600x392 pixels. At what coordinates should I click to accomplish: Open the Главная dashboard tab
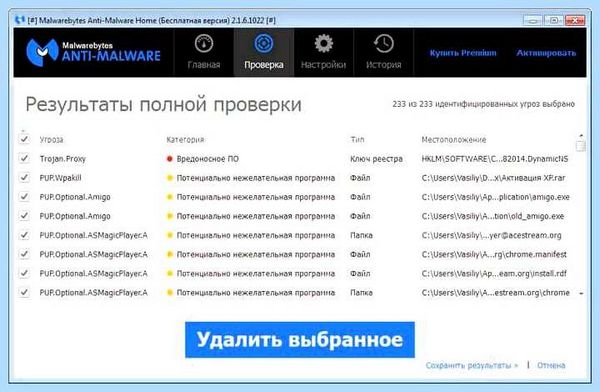coord(204,52)
